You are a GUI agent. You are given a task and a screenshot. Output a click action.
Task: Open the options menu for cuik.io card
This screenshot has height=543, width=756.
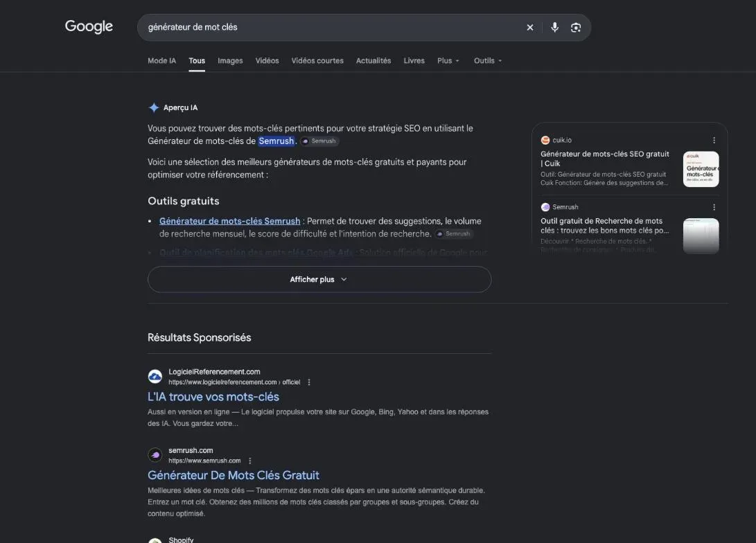pos(714,140)
